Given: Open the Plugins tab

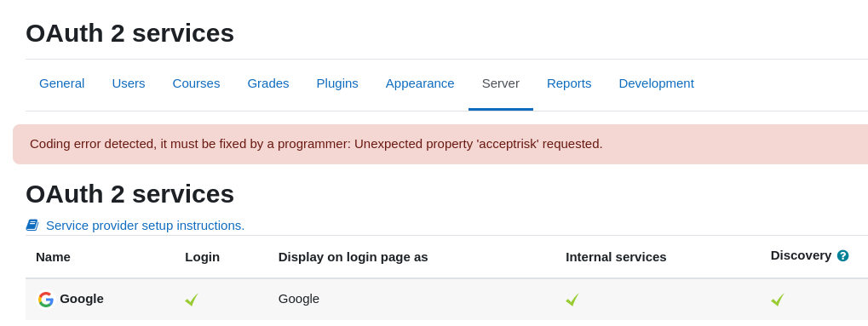Looking at the screenshot, I should tap(337, 83).
